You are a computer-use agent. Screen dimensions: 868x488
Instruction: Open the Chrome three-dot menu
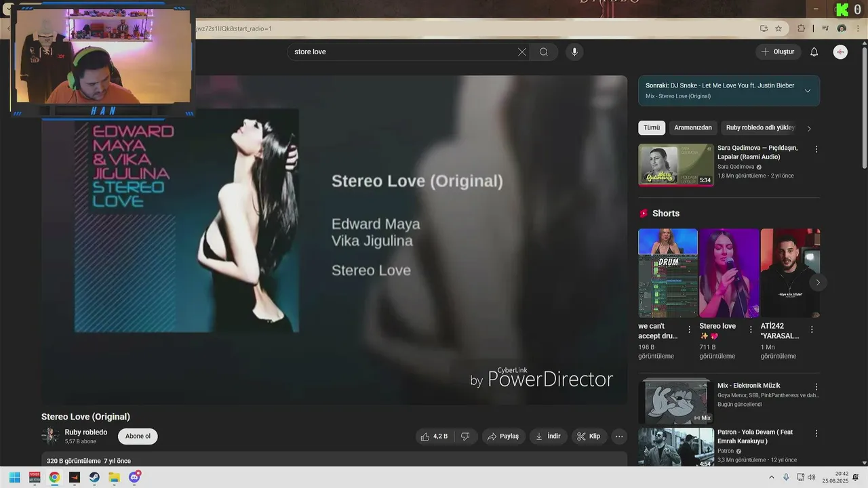pos(858,28)
